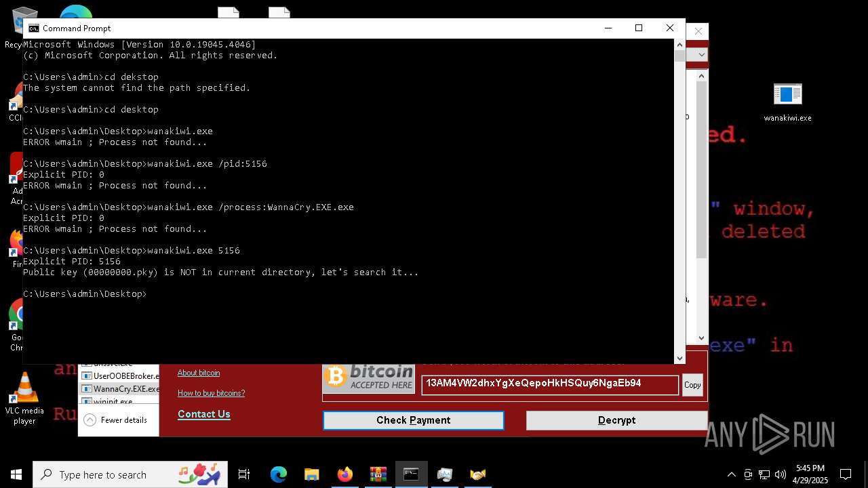Open the notification center icon
868x488 pixels.
[846, 474]
